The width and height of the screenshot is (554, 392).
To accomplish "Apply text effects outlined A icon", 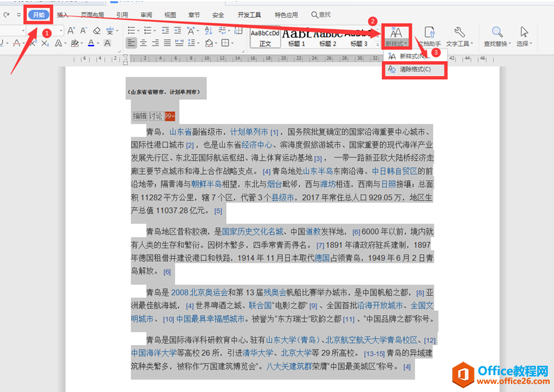I will coord(59,43).
